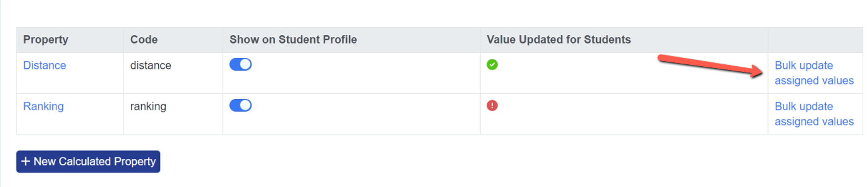Click the Value Updated for Students header
The width and height of the screenshot is (868, 187).
coord(559,40)
